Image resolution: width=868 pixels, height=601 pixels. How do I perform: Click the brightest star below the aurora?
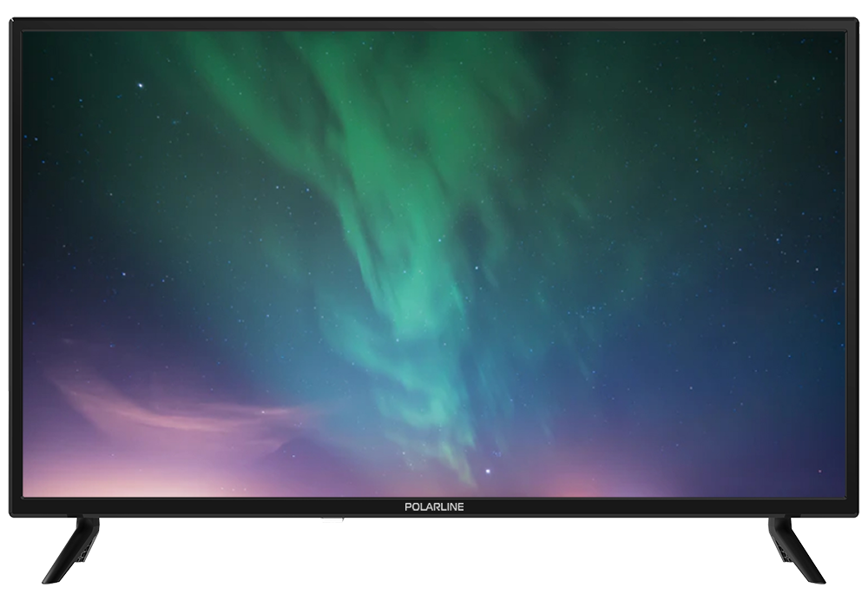[486, 472]
